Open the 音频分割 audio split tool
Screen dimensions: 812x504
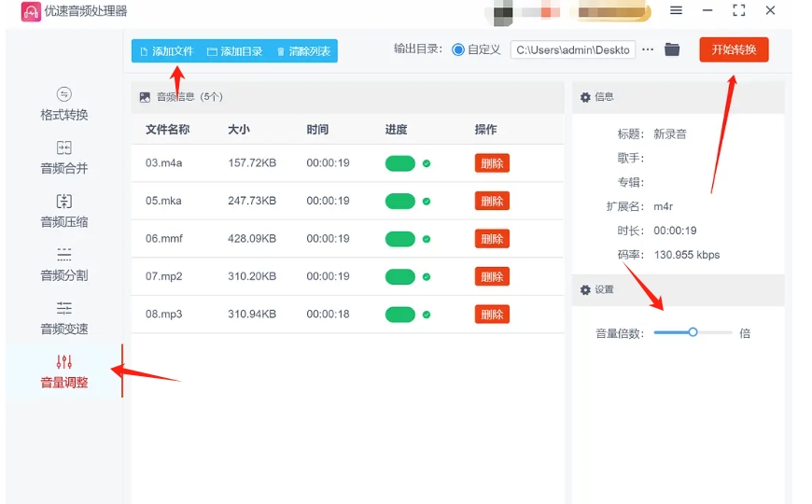[x=64, y=265]
